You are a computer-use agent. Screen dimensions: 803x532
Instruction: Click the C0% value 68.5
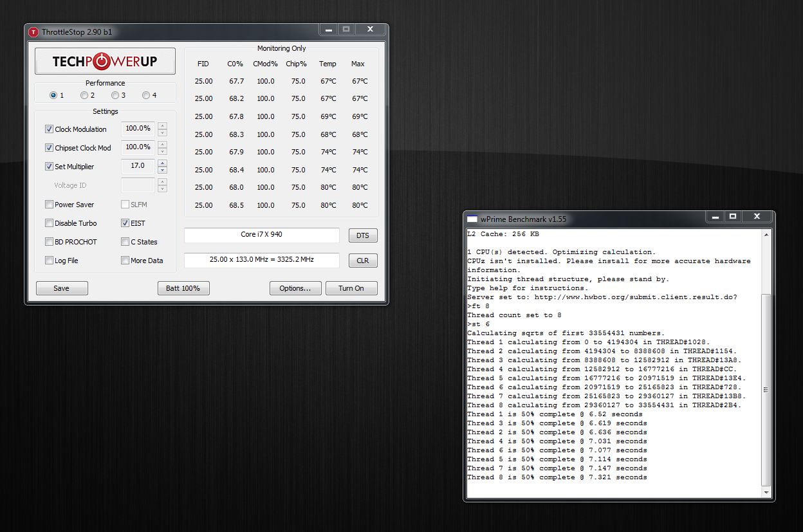click(236, 205)
